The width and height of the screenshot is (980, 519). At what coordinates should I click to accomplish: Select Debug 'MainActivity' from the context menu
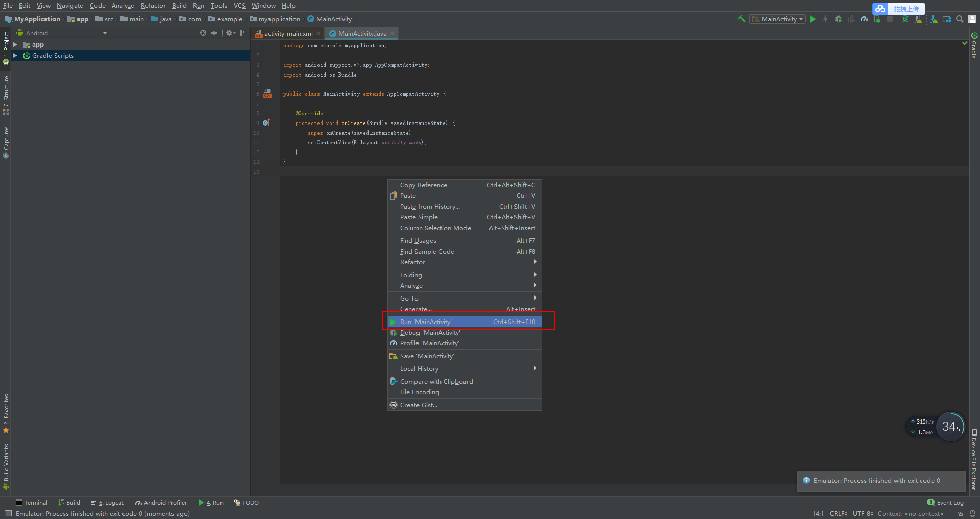pyautogui.click(x=464, y=332)
